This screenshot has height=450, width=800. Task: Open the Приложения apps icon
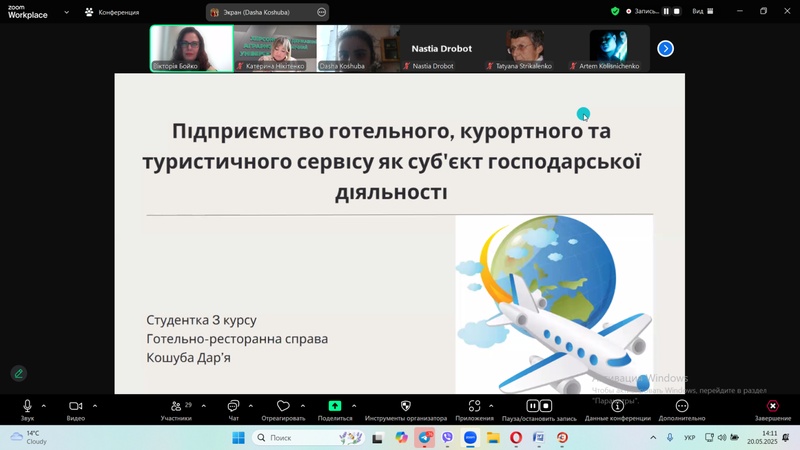[474, 407]
